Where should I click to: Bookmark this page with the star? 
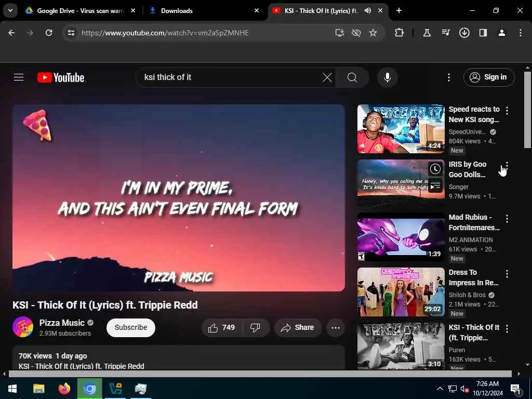pos(373,33)
